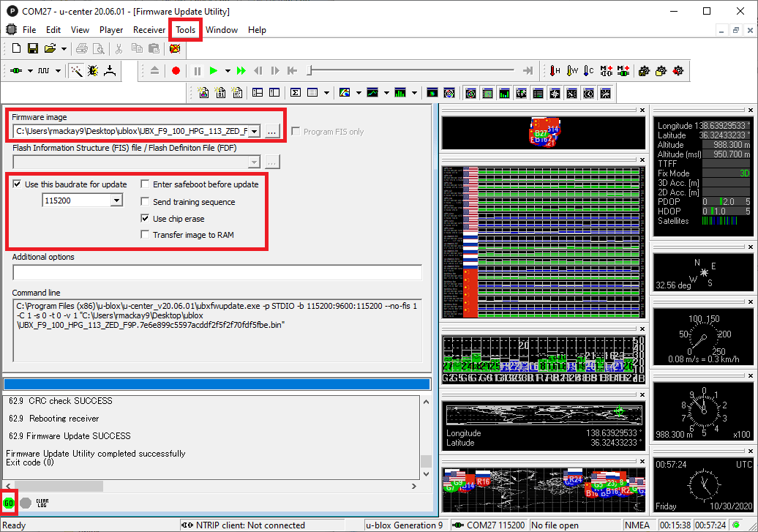Send a hotstart to the receiver

pyautogui.click(x=554, y=70)
